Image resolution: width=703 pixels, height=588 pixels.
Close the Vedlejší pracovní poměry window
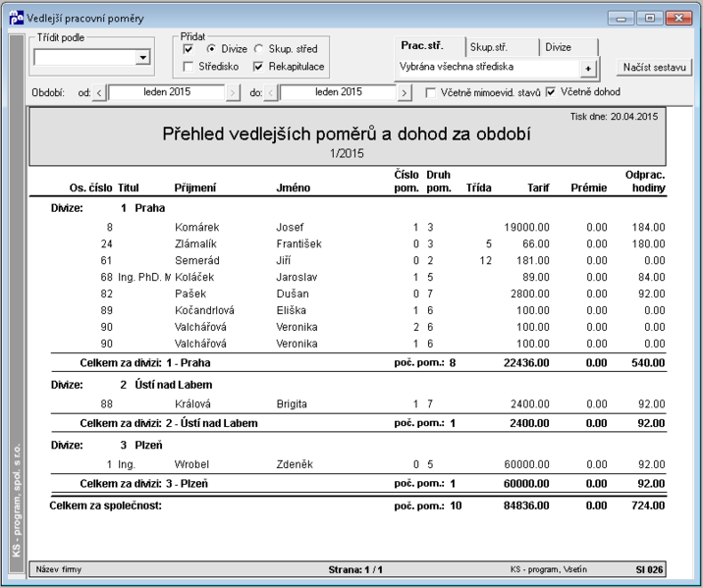(678, 19)
